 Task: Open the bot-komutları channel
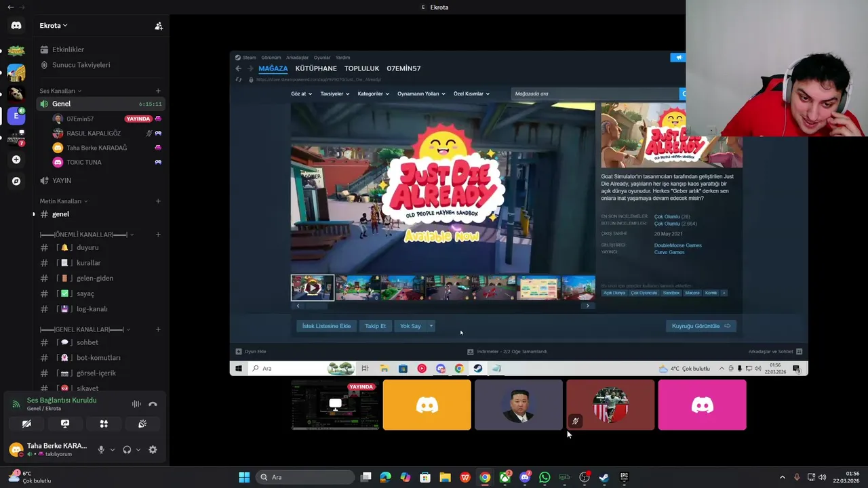pyautogui.click(x=99, y=358)
